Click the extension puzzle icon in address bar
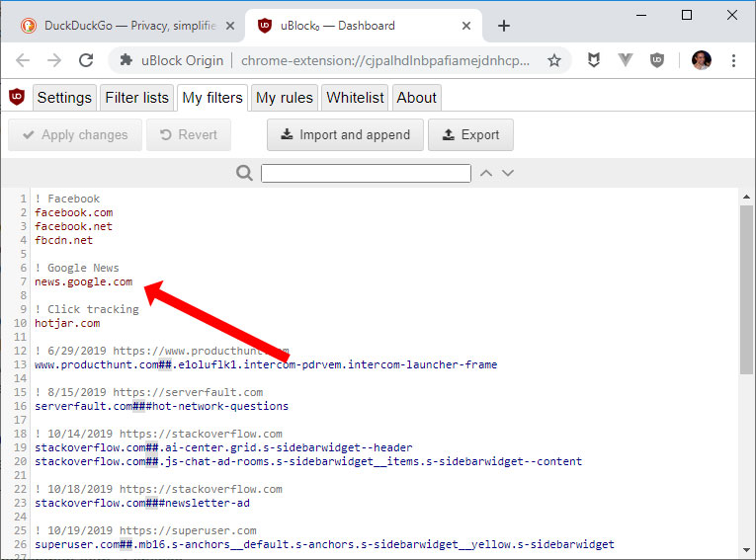Screen dimensions: 756x560 click(126, 60)
